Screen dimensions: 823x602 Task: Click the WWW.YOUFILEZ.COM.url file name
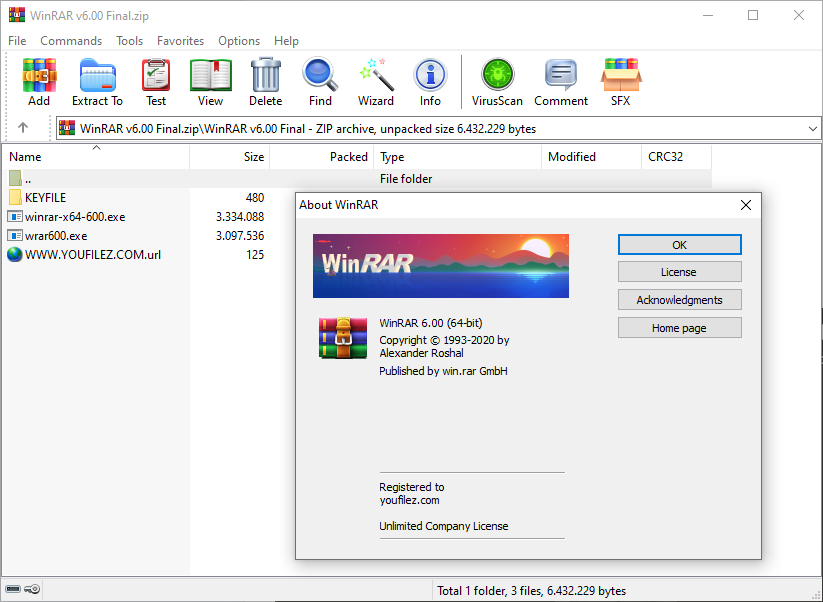(93, 255)
